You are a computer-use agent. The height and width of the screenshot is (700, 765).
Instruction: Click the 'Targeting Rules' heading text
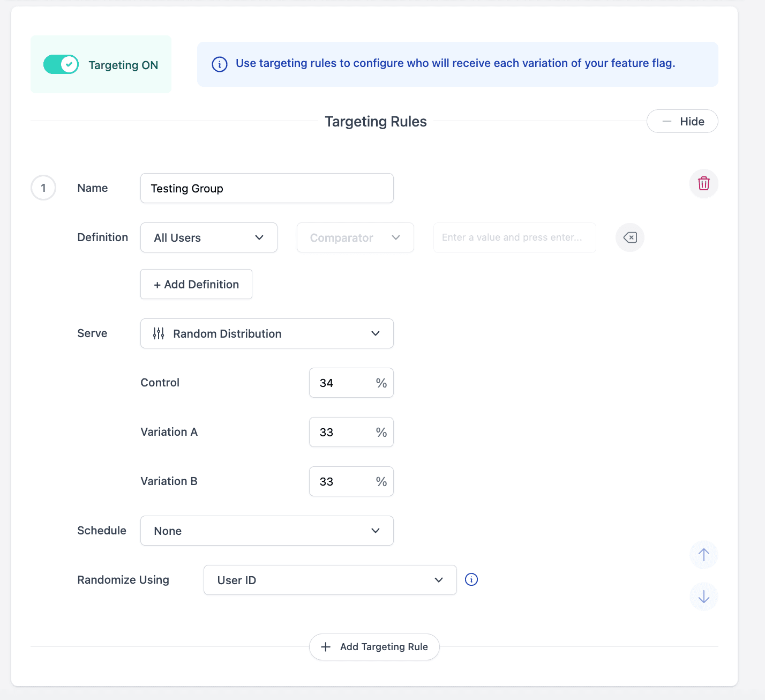tap(376, 122)
